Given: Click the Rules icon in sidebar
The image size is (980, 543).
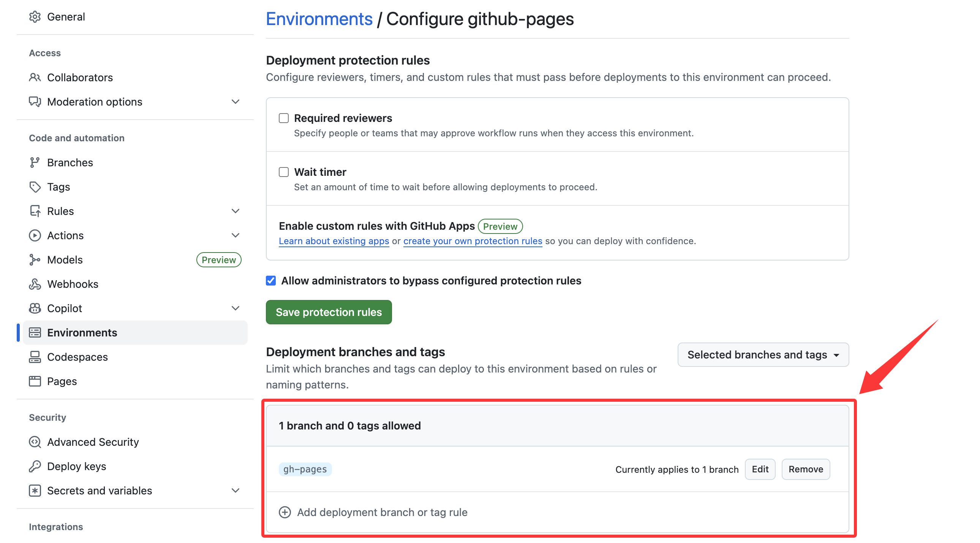Looking at the screenshot, I should coord(35,212).
